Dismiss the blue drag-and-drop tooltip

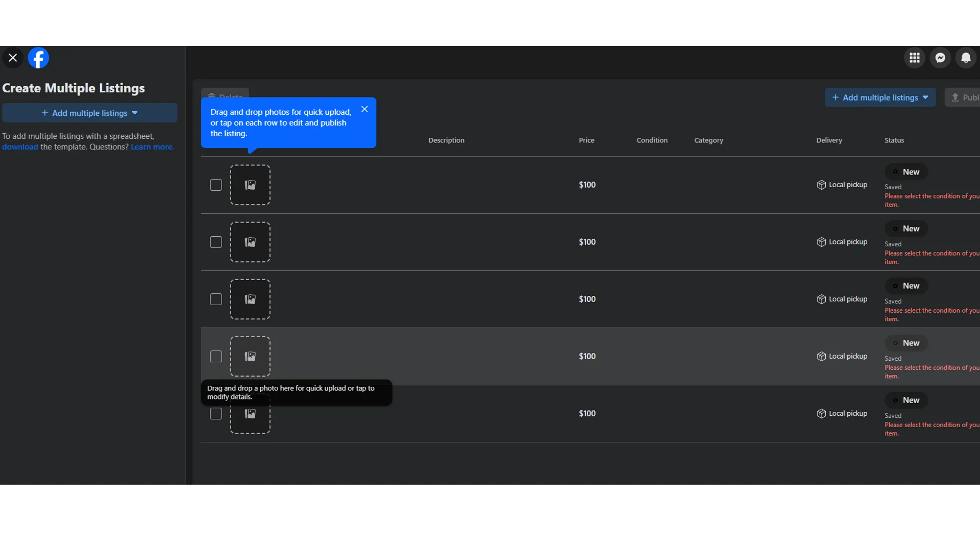tap(364, 109)
